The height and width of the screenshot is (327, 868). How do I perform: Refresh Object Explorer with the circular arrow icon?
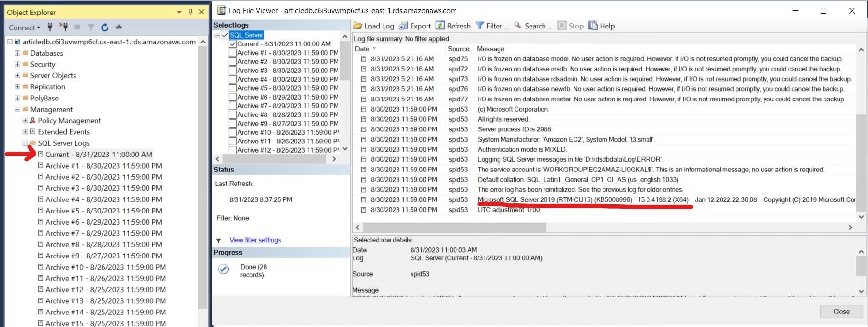tap(104, 27)
